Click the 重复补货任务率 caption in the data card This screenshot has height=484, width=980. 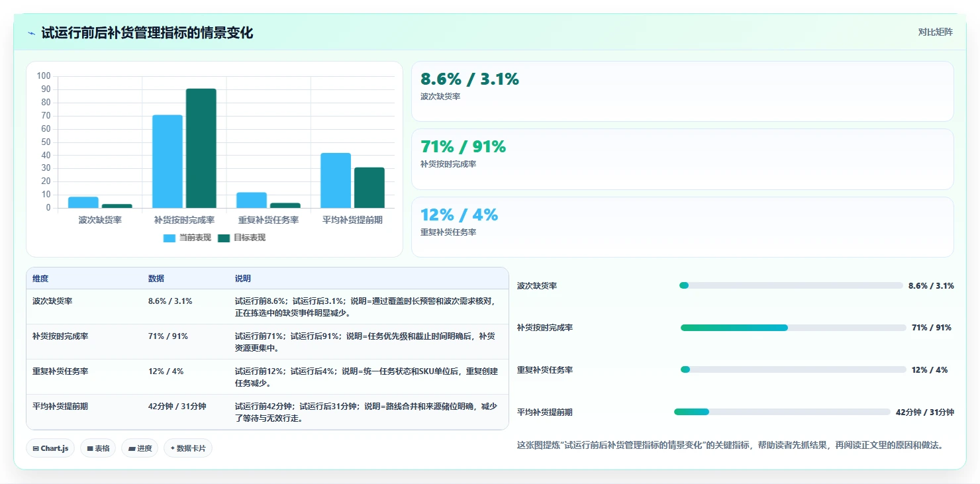(x=448, y=232)
